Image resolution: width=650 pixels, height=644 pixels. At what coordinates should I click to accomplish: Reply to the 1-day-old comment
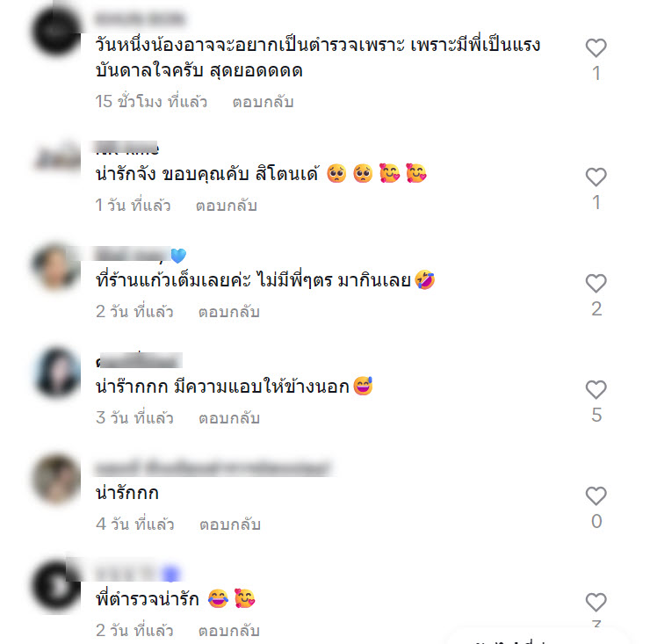[x=227, y=206]
